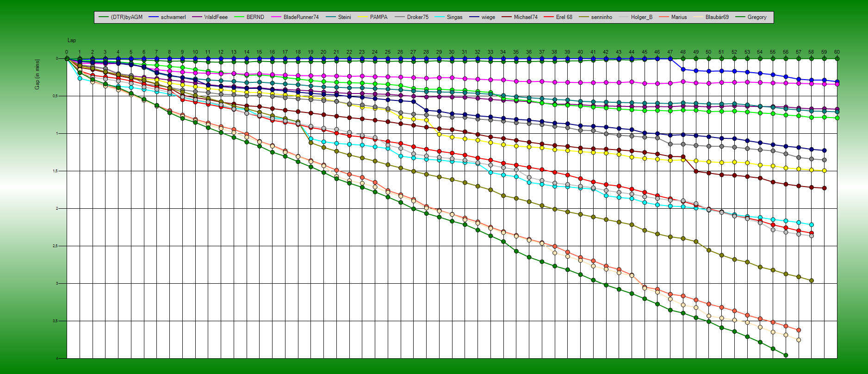Screen dimensions: 868x374
Task: Click lap number 60 on the axis
Action: click(x=837, y=52)
